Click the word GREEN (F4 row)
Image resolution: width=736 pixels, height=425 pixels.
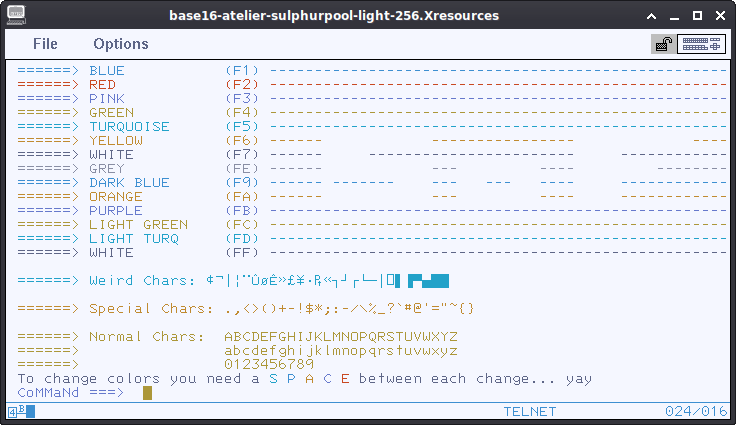click(112, 113)
